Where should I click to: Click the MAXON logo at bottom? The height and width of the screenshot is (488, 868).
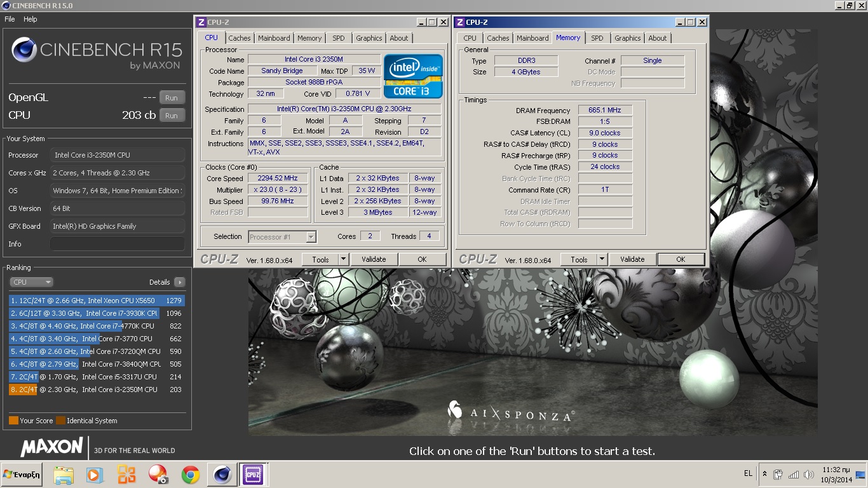point(52,447)
